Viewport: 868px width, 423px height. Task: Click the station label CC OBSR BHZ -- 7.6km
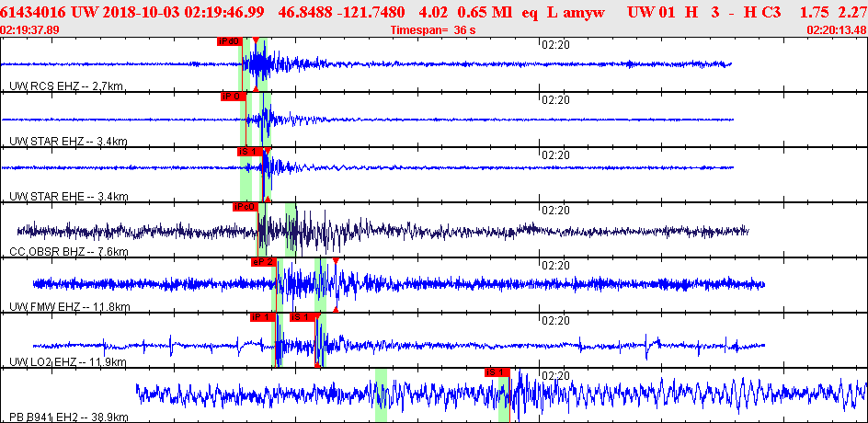(69, 252)
